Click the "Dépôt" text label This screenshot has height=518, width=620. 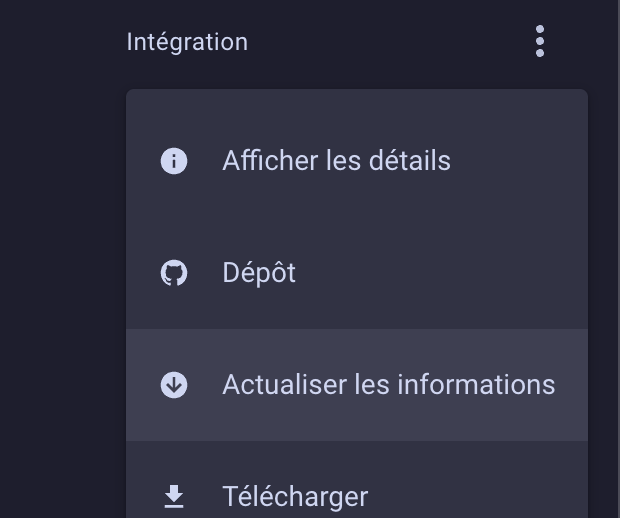click(x=259, y=273)
